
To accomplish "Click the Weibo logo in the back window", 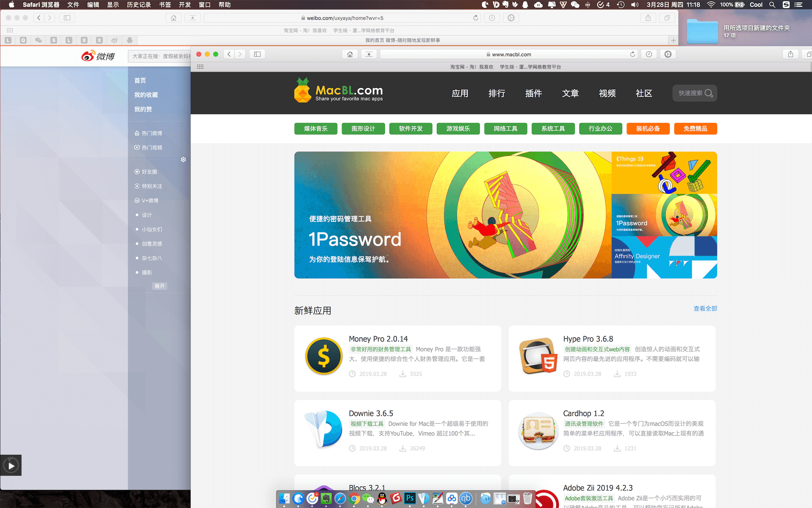I will point(98,56).
